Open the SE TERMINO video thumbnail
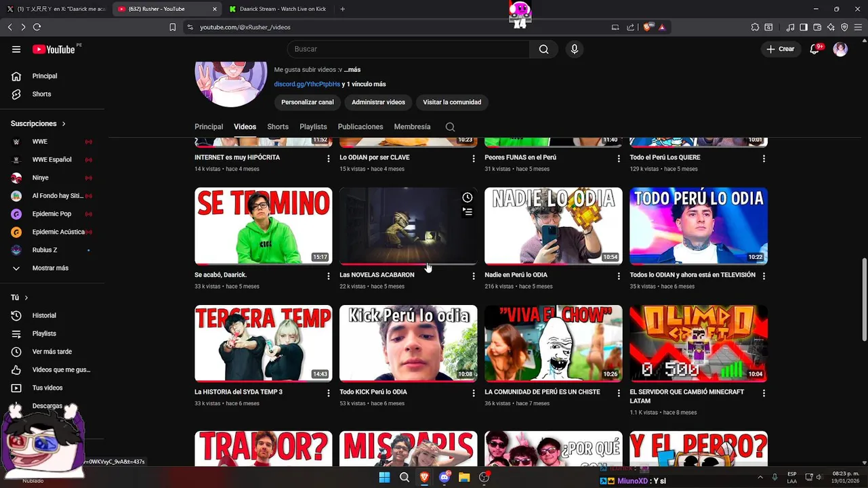This screenshot has height=488, width=868. tap(264, 226)
